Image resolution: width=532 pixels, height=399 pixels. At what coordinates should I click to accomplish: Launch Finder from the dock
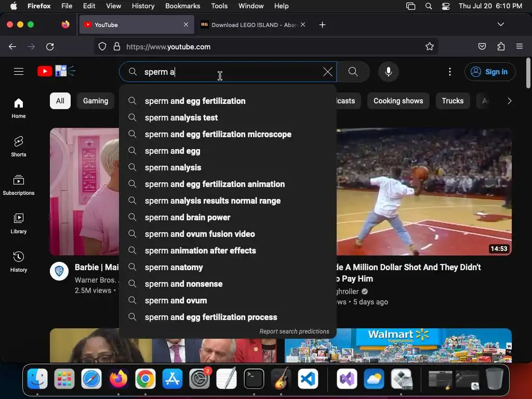click(x=37, y=379)
